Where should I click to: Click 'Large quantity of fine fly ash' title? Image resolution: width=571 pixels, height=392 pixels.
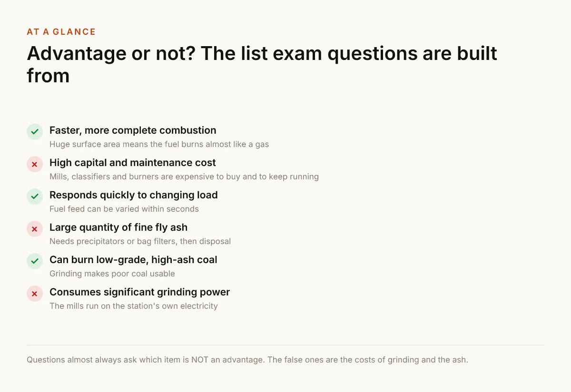118,227
